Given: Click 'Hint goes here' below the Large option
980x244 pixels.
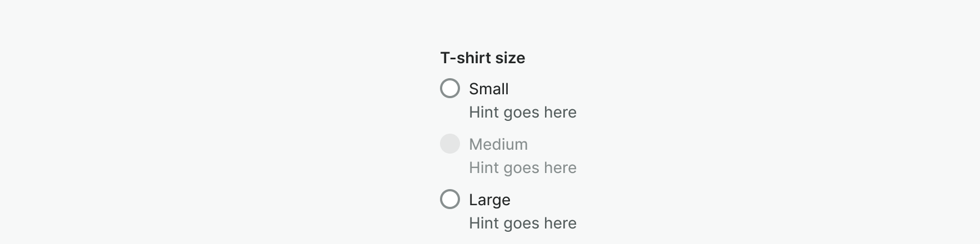Looking at the screenshot, I should point(522,223).
